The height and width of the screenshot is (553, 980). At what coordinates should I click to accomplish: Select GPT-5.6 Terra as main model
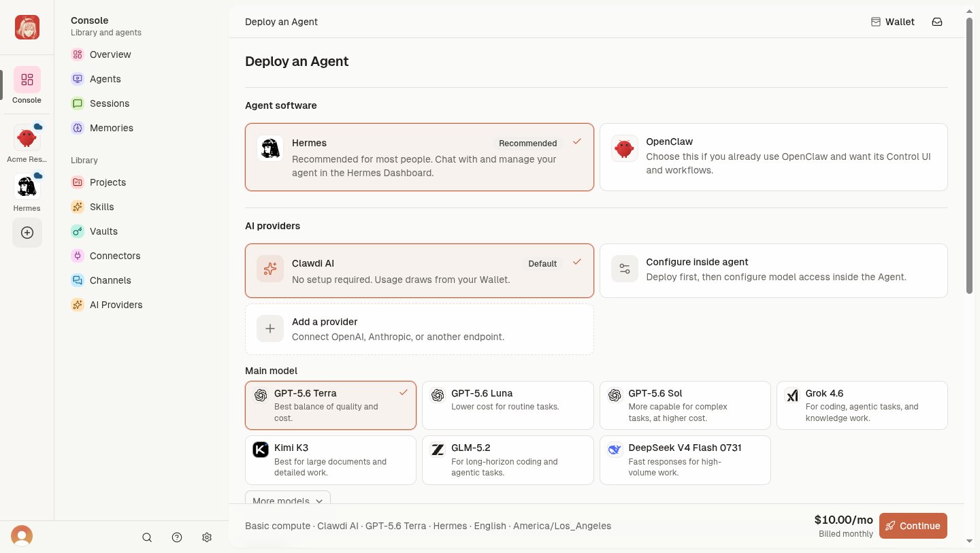tap(331, 405)
